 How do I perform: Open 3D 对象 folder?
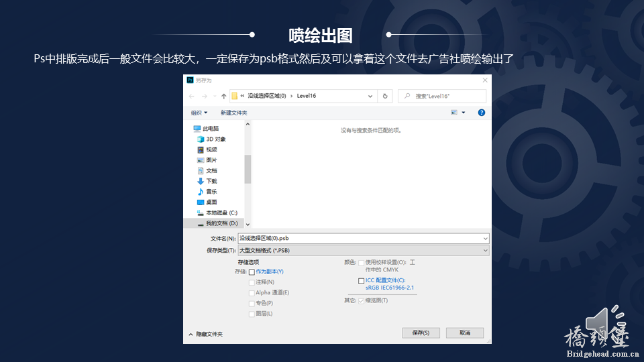click(x=211, y=139)
